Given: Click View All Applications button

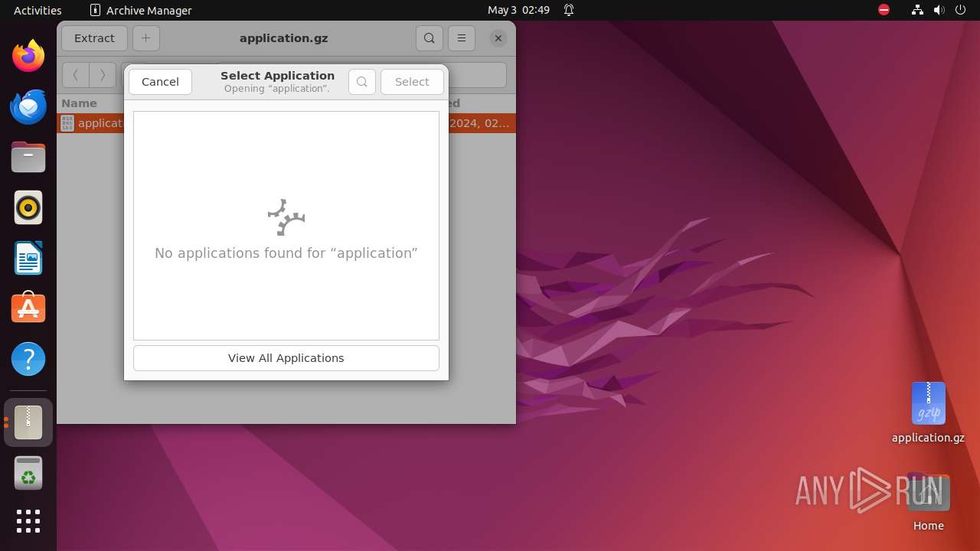Looking at the screenshot, I should coord(286,358).
